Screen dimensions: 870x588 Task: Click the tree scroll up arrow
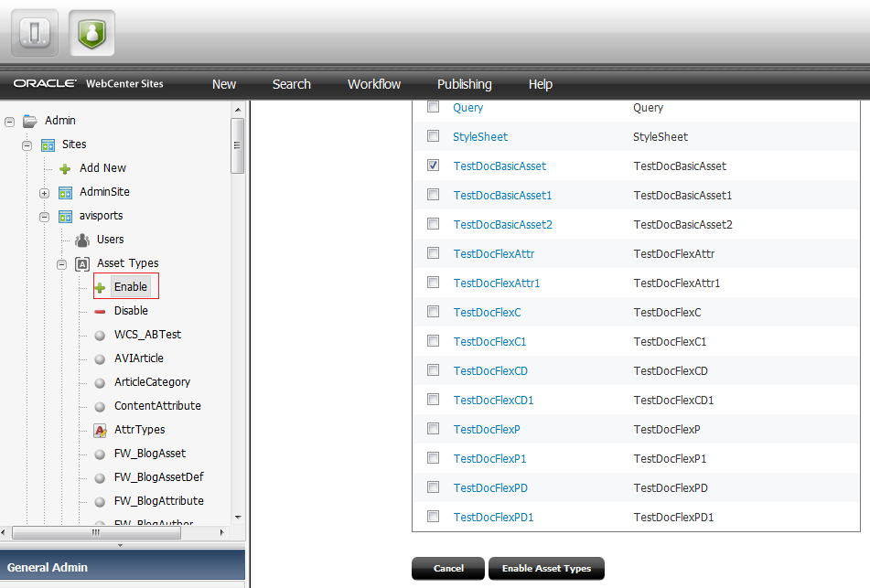(238, 110)
